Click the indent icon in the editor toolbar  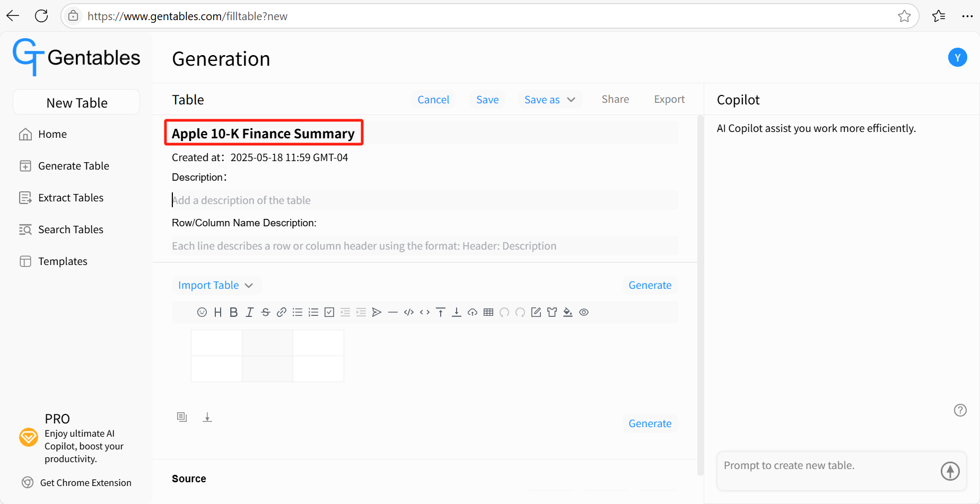pos(361,312)
